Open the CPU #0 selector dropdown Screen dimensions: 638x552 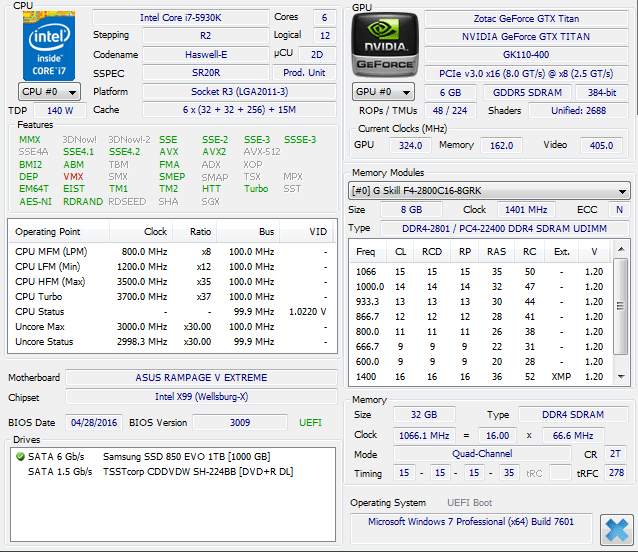(x=49, y=92)
